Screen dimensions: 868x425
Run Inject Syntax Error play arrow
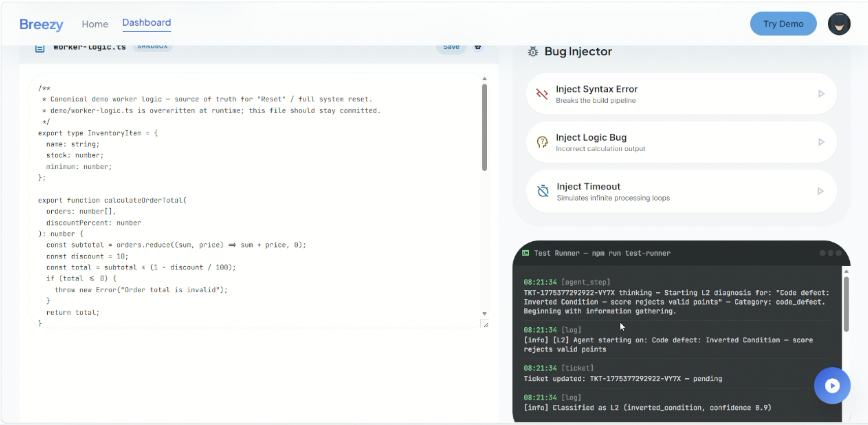click(x=821, y=94)
